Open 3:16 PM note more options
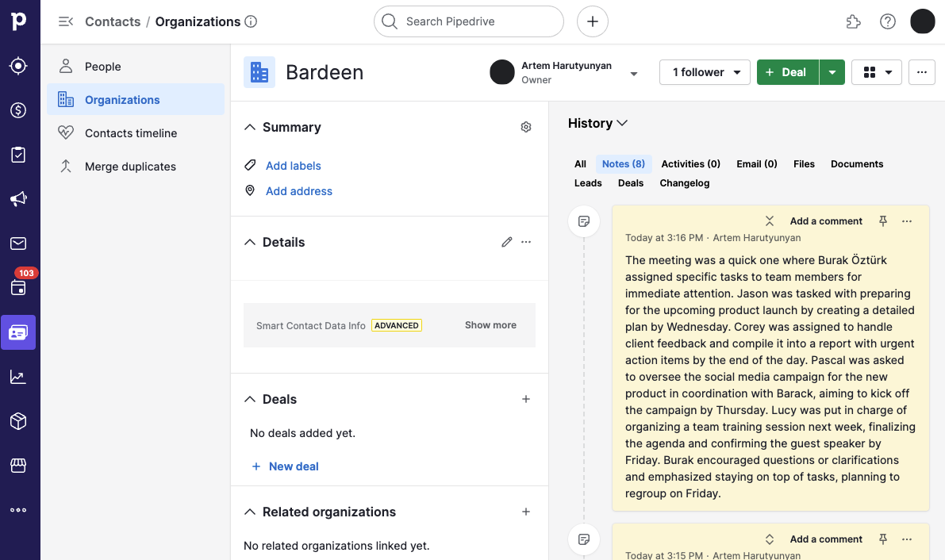945x560 pixels. (x=907, y=221)
